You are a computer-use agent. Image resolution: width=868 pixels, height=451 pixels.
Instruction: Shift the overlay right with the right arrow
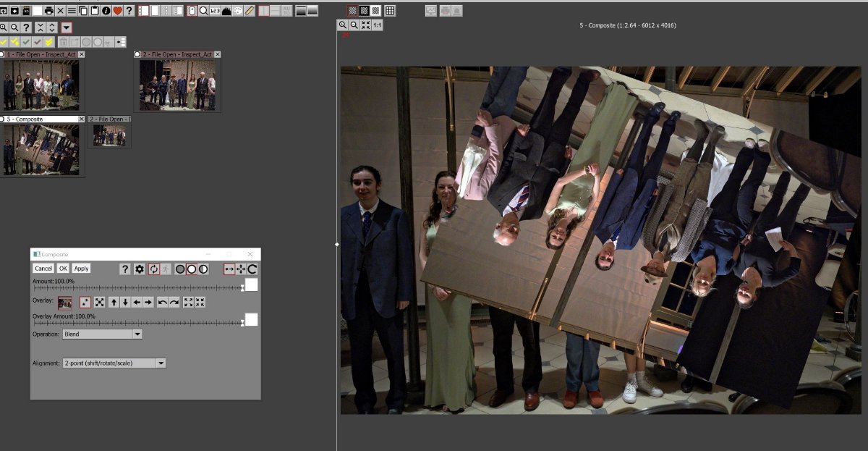(148, 302)
